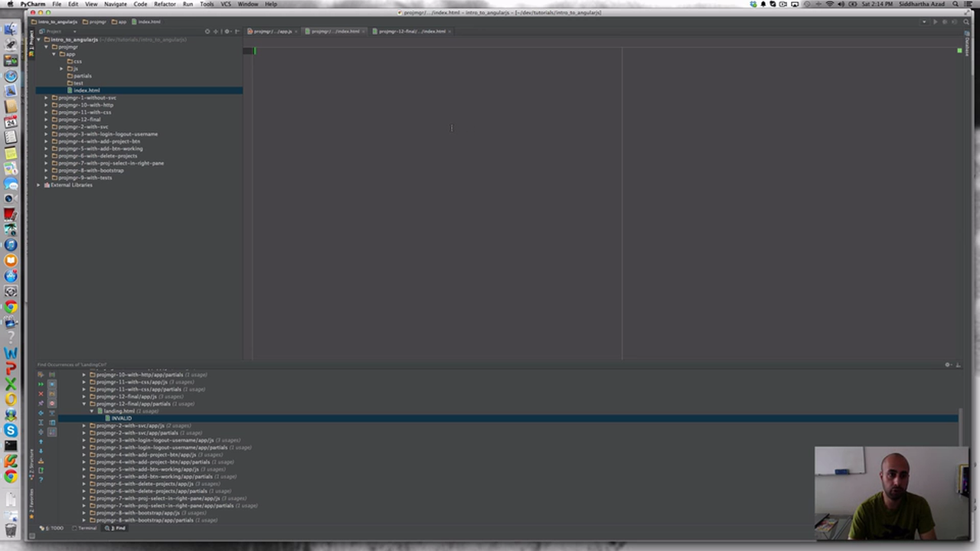Click the app breadcrumb in navigation bar
Viewport: 980px width, 551px height.
coord(119,21)
